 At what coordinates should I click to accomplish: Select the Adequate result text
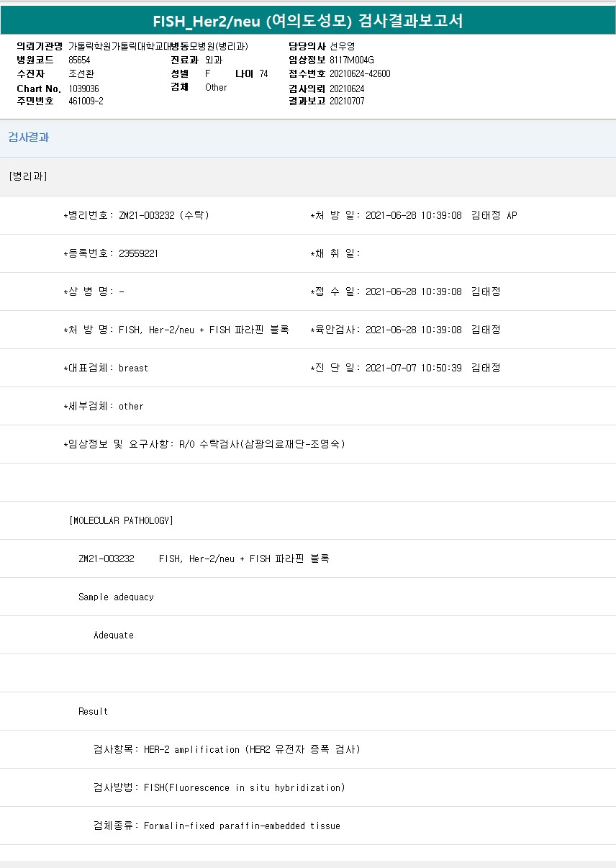(114, 635)
